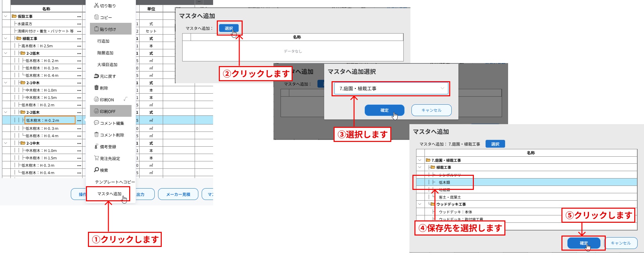Collapse the 仮設工事 group chevron
Screen dimensions: 644x257
pos(6,16)
